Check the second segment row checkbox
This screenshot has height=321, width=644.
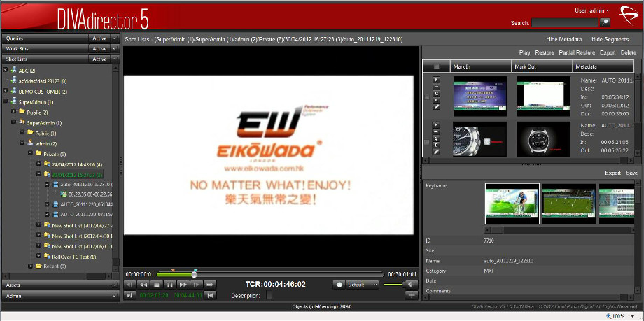pyautogui.click(x=427, y=143)
